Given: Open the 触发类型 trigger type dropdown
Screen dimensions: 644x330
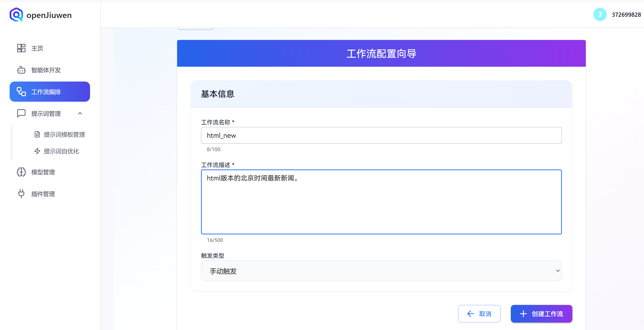Looking at the screenshot, I should tap(381, 271).
